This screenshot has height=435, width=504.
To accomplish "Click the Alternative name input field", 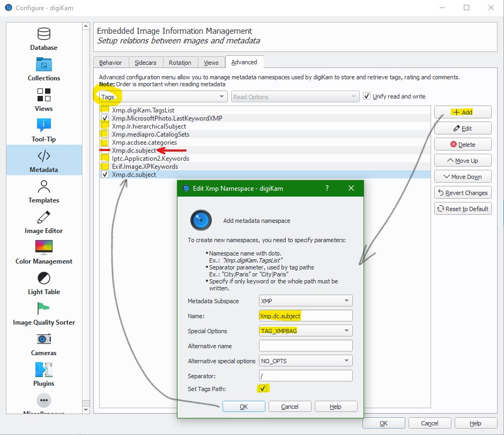I will (x=305, y=346).
